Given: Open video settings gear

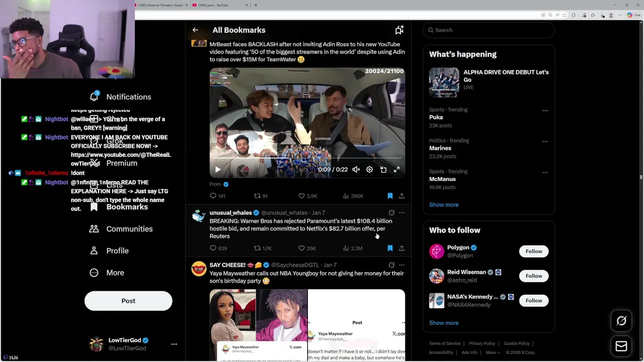Looking at the screenshot, I should [x=369, y=170].
